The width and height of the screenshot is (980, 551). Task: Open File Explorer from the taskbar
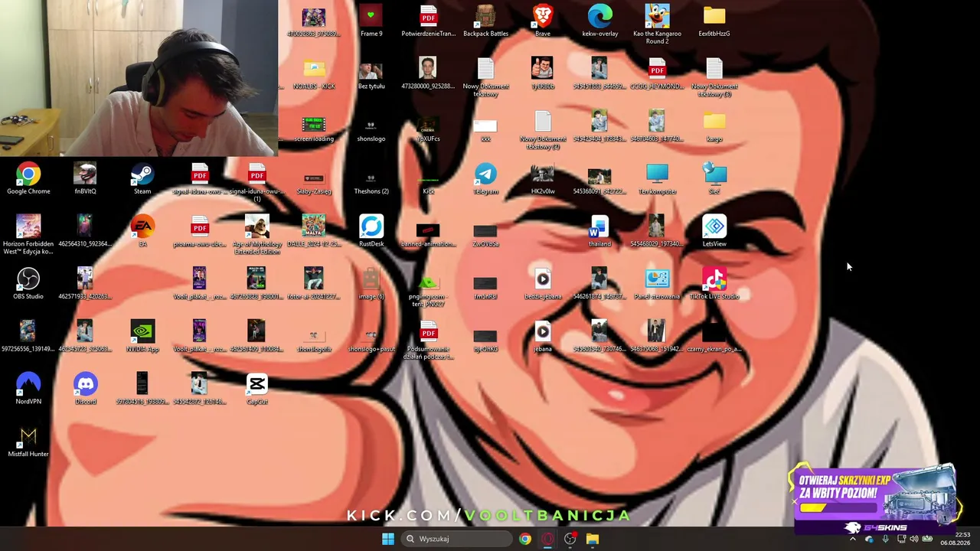click(x=593, y=539)
